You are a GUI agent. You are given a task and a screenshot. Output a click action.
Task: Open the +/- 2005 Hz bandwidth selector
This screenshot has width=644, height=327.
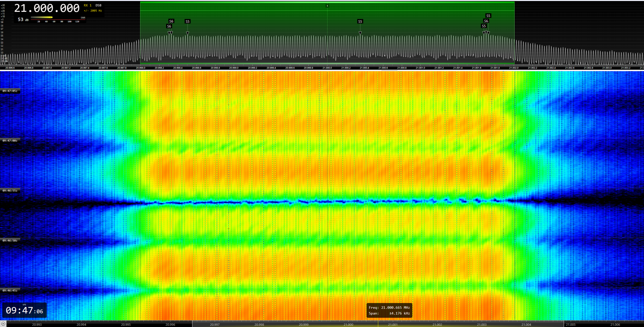[93, 11]
